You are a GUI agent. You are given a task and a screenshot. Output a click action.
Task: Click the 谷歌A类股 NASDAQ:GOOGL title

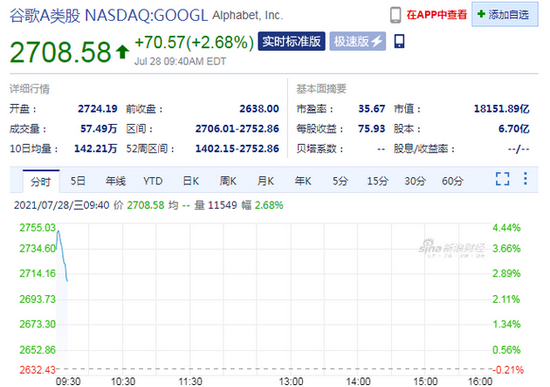pos(109,15)
